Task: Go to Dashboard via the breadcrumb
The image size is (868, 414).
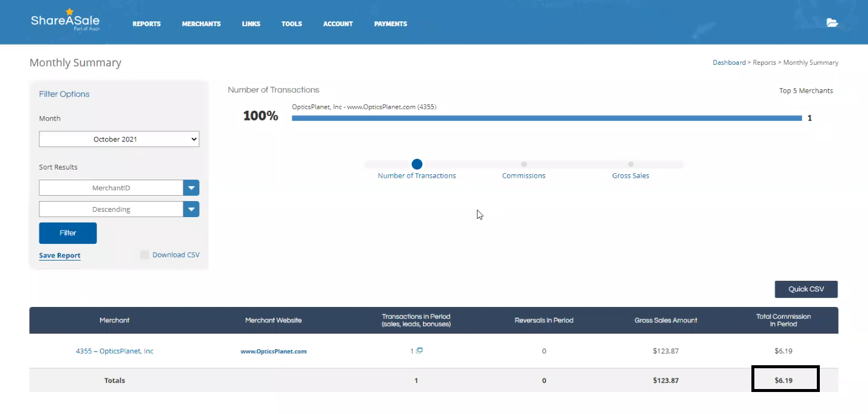Action: tap(729, 62)
